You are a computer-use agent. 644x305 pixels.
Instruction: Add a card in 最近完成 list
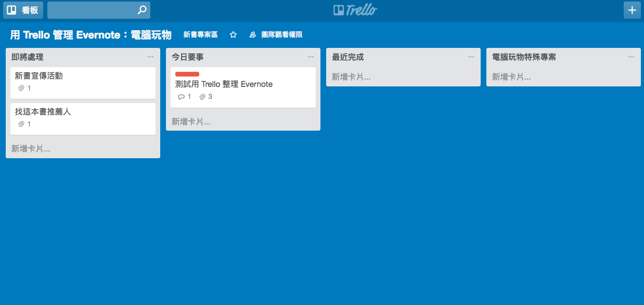tap(351, 77)
